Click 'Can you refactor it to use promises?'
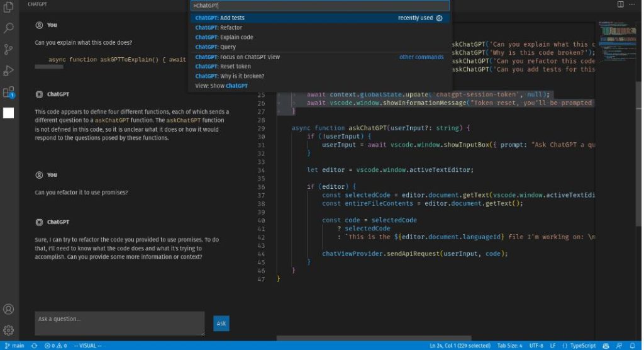 [x=81, y=193]
